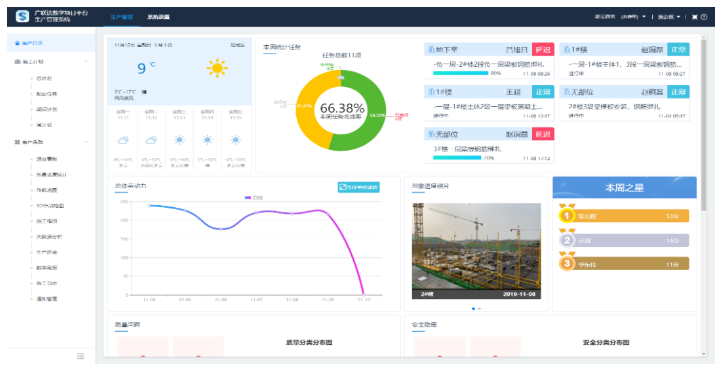Open 数字周报 in the sidebar
Image resolution: width=722 pixels, height=369 pixels.
tap(47, 268)
